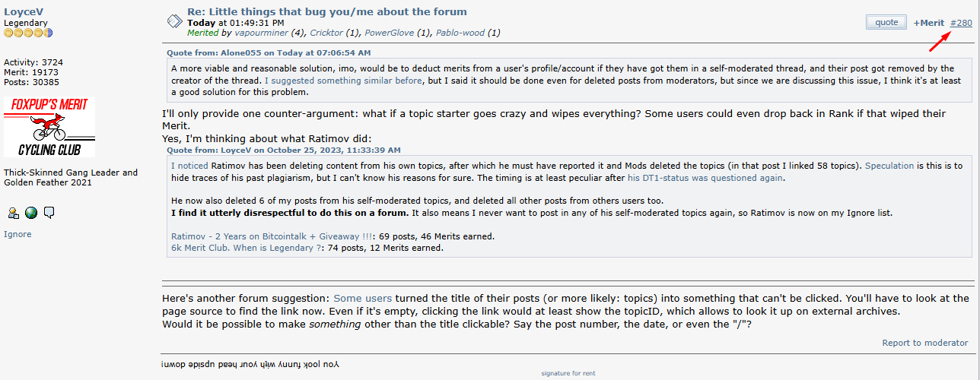Click the personal message speech bubble icon
Screen dimensions: 980x380
(x=49, y=213)
